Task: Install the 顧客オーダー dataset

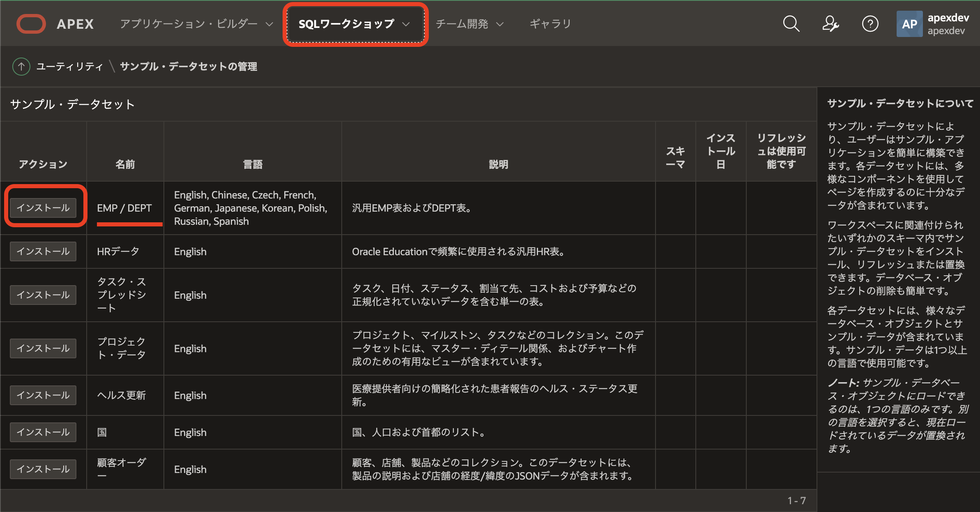Action: (43, 469)
